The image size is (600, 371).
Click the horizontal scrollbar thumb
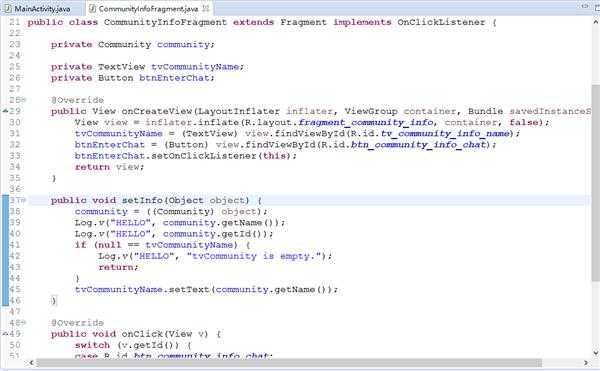pos(289,363)
